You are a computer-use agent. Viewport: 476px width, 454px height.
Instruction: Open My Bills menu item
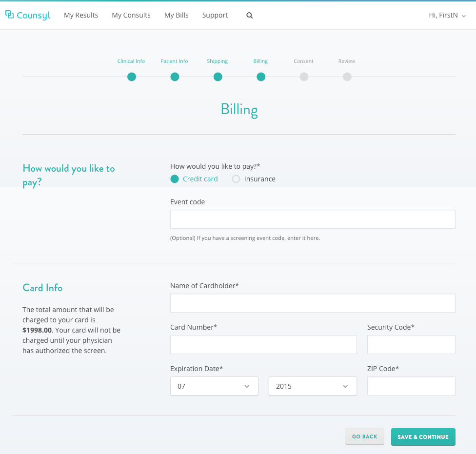point(177,15)
